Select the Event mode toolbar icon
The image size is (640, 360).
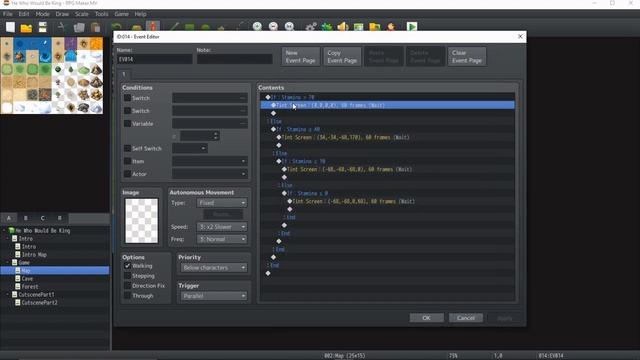[x=153, y=27]
